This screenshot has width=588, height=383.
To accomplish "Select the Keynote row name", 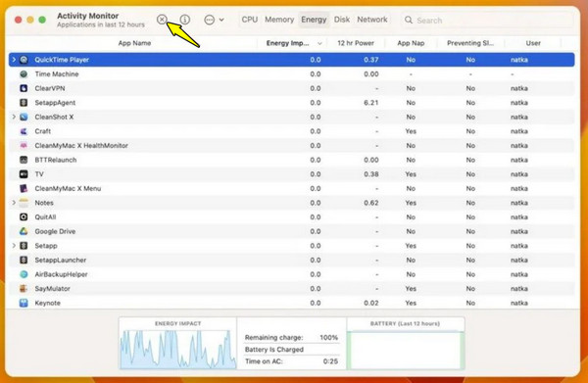I will pos(48,303).
